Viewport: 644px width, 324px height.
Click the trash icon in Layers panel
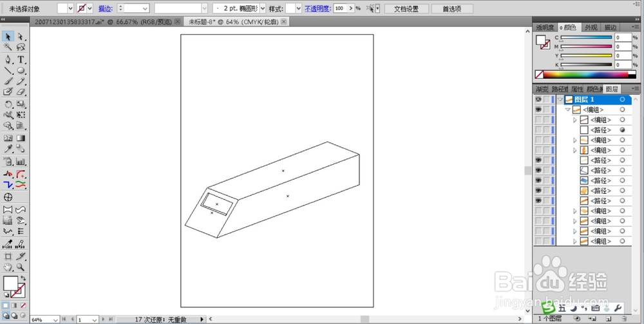(624, 319)
